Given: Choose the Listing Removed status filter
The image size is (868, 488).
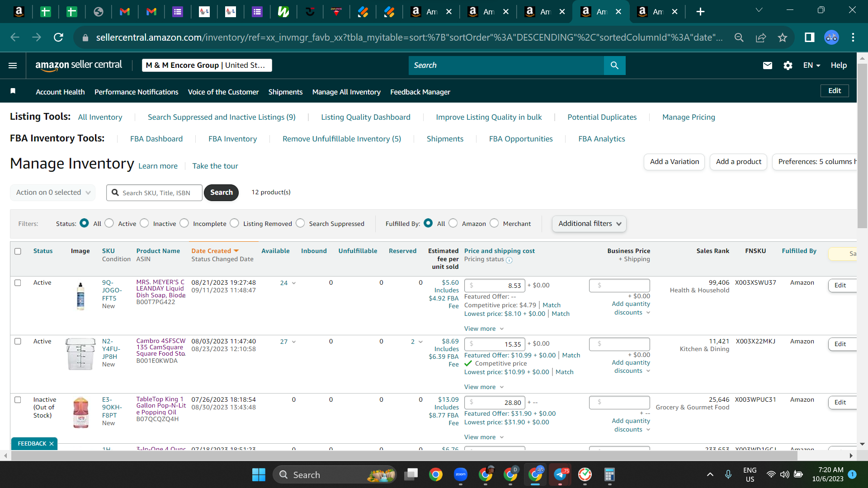Looking at the screenshot, I should coord(234,223).
